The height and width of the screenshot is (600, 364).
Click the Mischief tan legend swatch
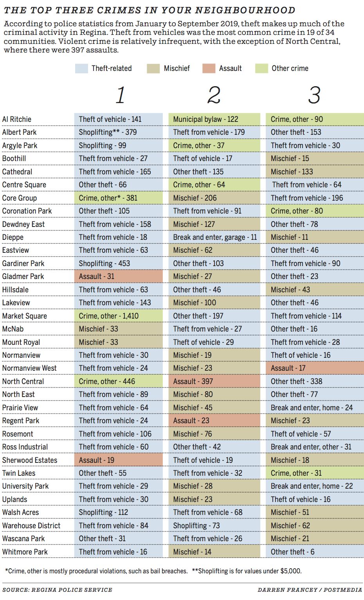153,69
